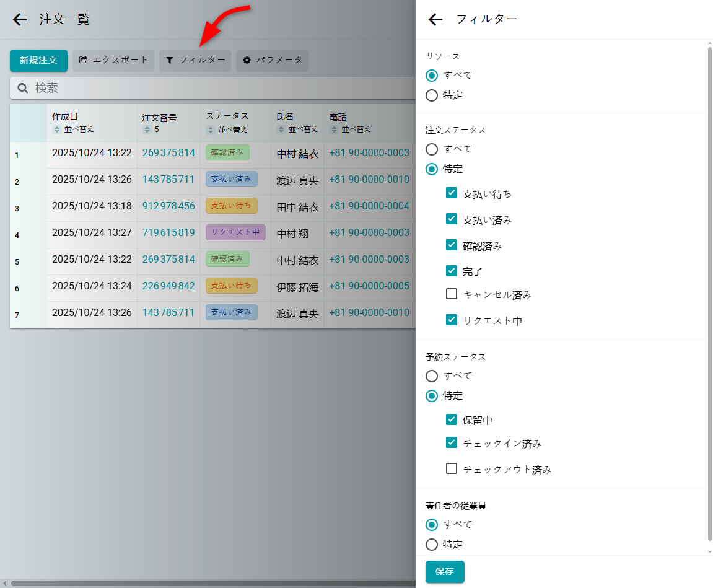Check キャンセル済み status
The height and width of the screenshot is (588, 713).
tap(452, 294)
